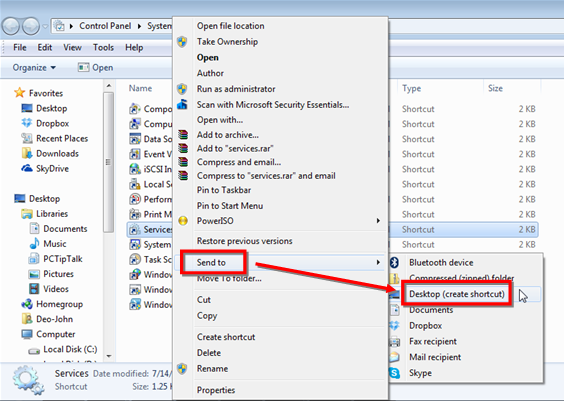Click the Dropbox icon in Favorites sidebar
564x401 pixels.
(x=27, y=123)
